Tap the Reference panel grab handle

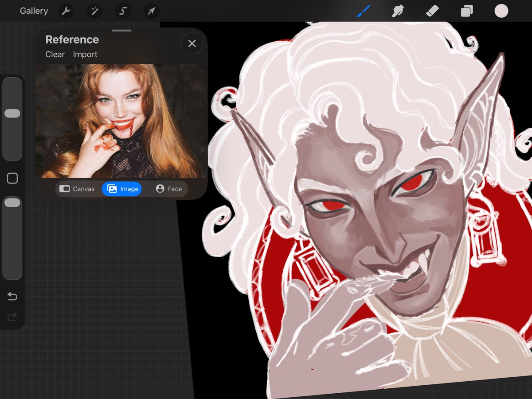click(121, 31)
